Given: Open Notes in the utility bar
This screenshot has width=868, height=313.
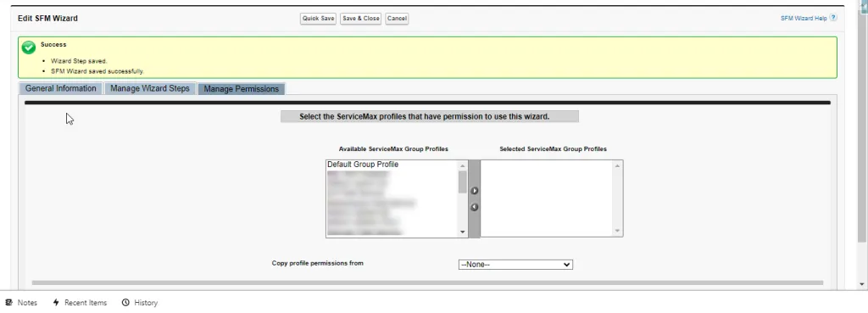Looking at the screenshot, I should 21,303.
